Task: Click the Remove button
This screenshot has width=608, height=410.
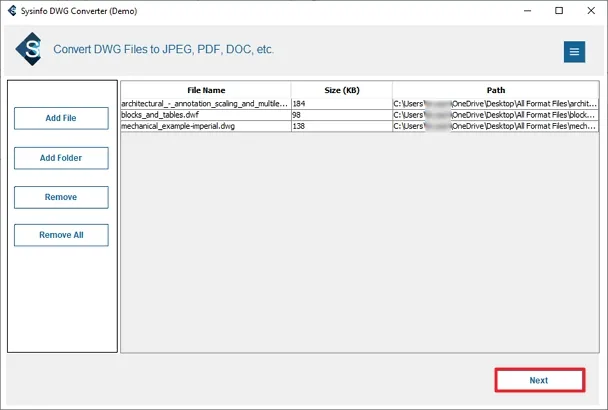Action: point(61,197)
